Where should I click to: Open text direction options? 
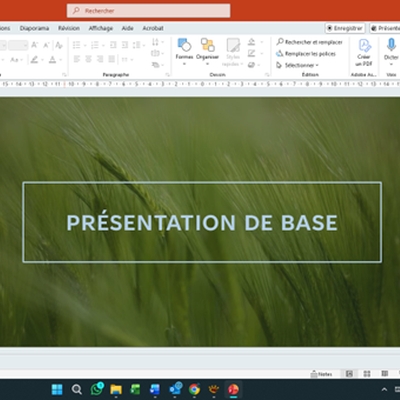pos(157,42)
